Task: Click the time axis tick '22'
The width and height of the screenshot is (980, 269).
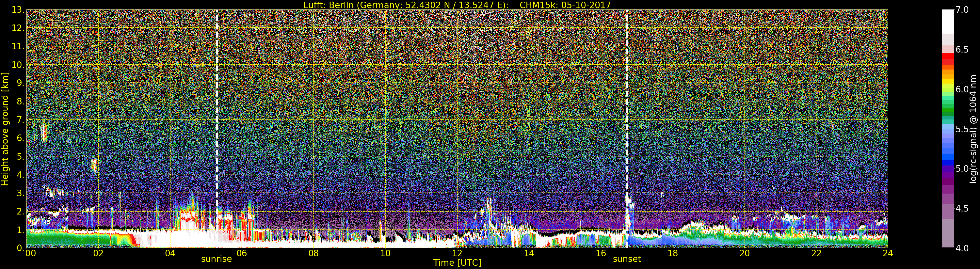Action: pos(816,253)
